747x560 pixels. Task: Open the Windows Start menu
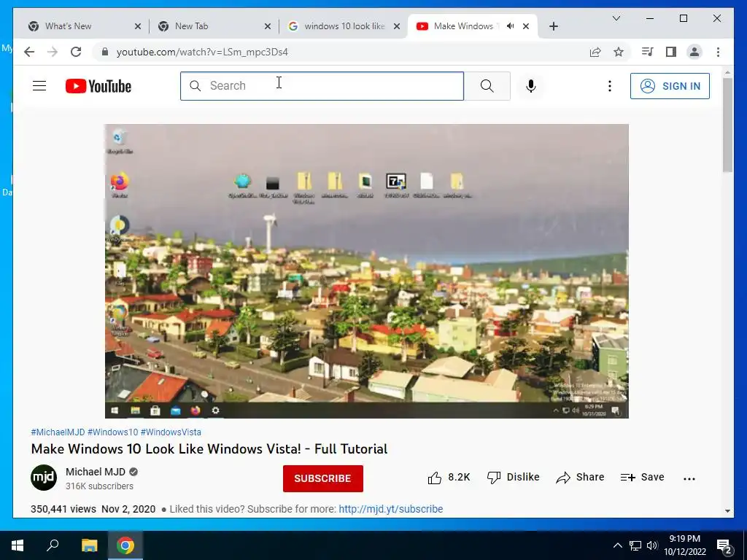point(18,545)
